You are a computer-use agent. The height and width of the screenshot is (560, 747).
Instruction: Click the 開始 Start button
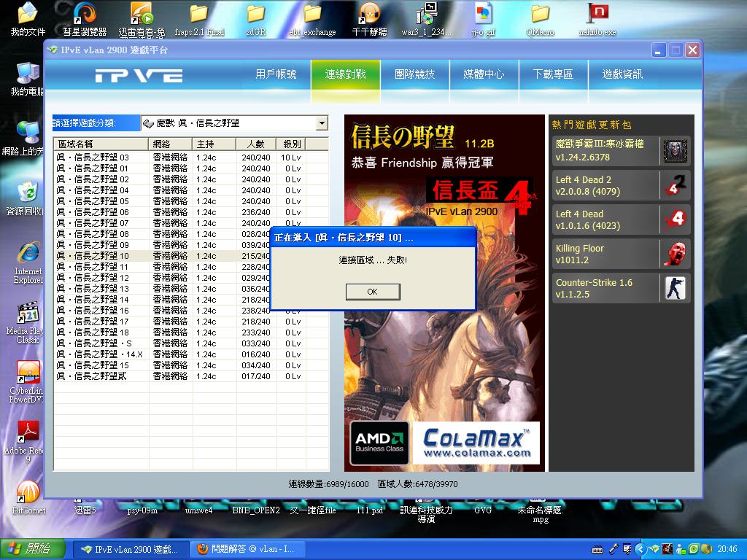click(x=32, y=549)
